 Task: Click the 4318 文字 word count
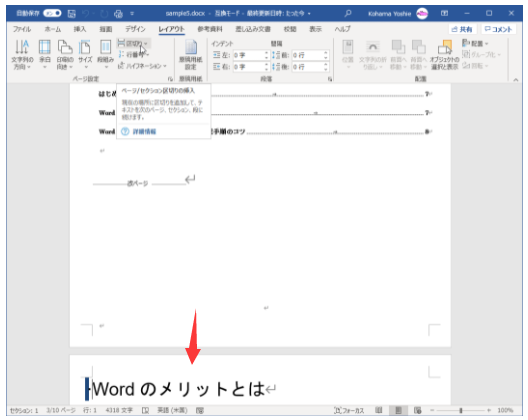[119, 411]
